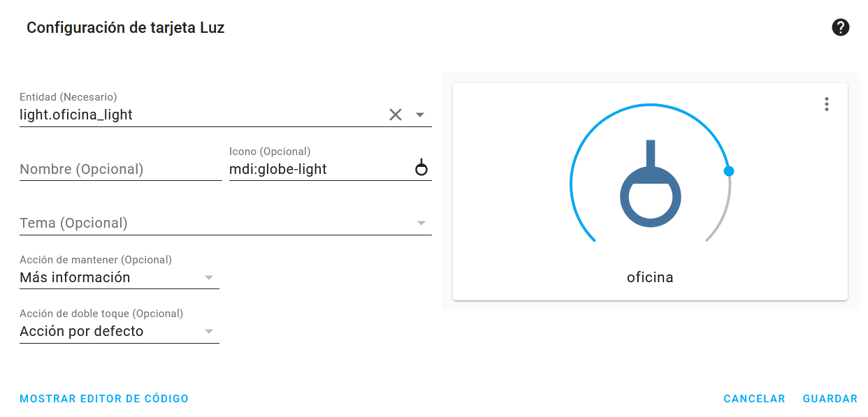Open the help question mark icon
The height and width of the screenshot is (417, 868).
(840, 28)
